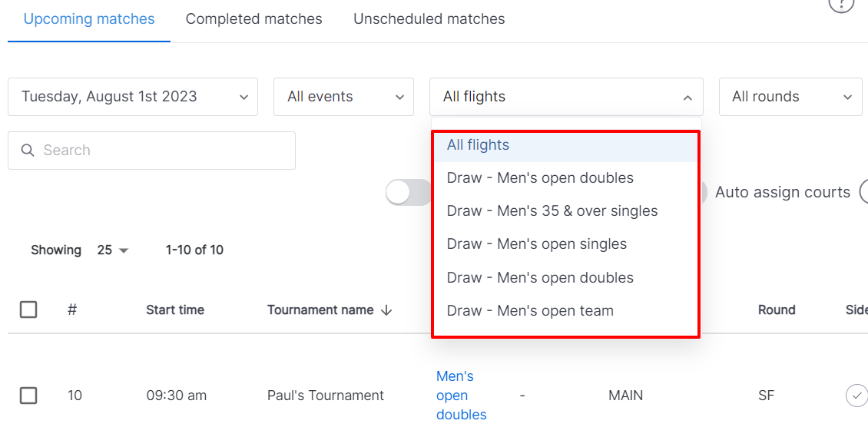Open the Unscheduled matches tab
Viewport: 868px width, 447px height.
coord(429,18)
